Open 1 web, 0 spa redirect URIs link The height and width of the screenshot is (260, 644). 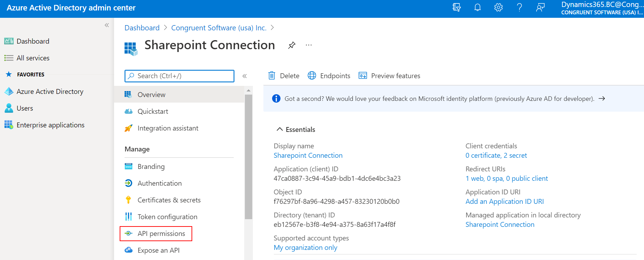click(x=507, y=179)
